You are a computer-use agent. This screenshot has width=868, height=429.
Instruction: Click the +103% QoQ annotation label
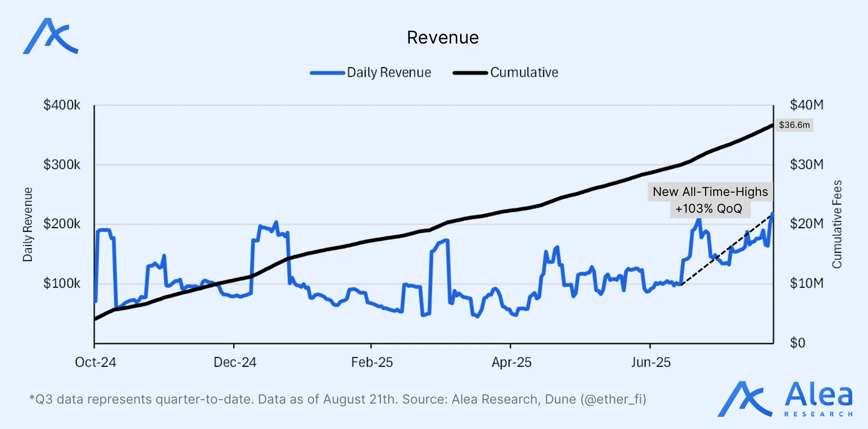[709, 209]
